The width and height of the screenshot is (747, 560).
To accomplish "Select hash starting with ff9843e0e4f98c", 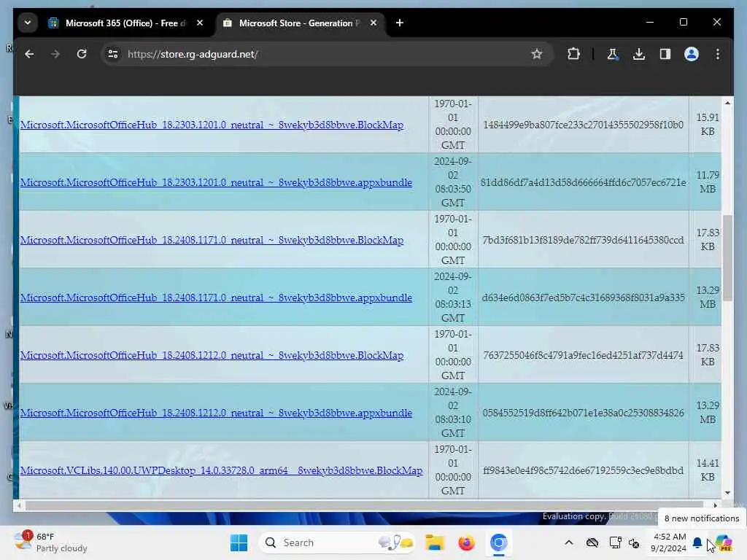I will 583,470.
